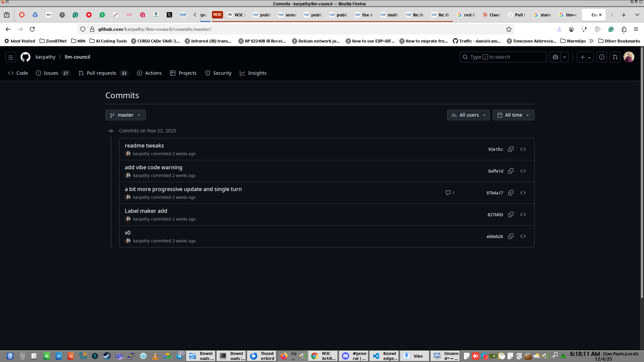Switch to the Issues tab
The height and width of the screenshot is (362, 644).
point(51,73)
